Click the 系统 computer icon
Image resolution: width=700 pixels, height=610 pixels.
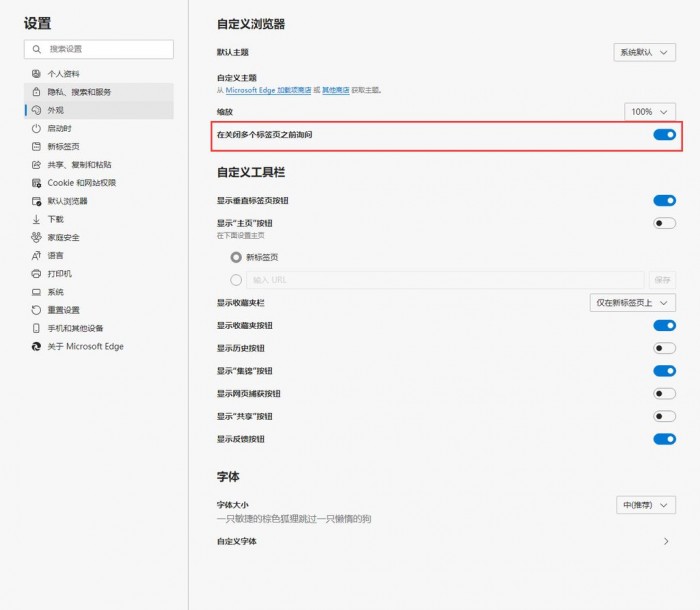click(x=36, y=292)
